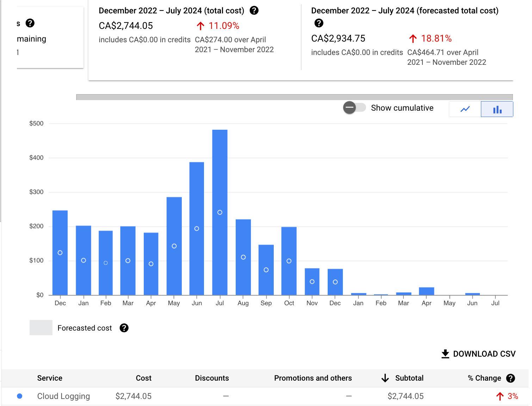Click help icon on the partially hidden left card
This screenshot has width=532, height=406.
[30, 23]
